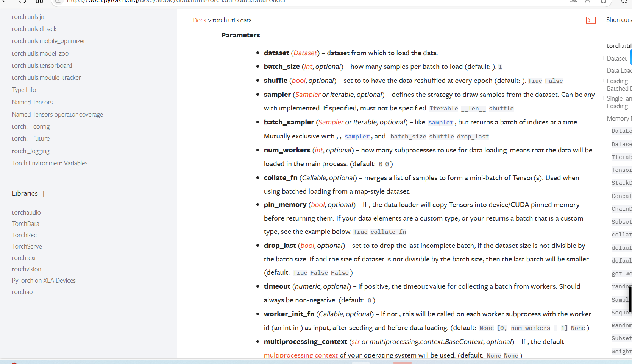Click the Parameters heading text
This screenshot has width=632, height=364.
(240, 36)
